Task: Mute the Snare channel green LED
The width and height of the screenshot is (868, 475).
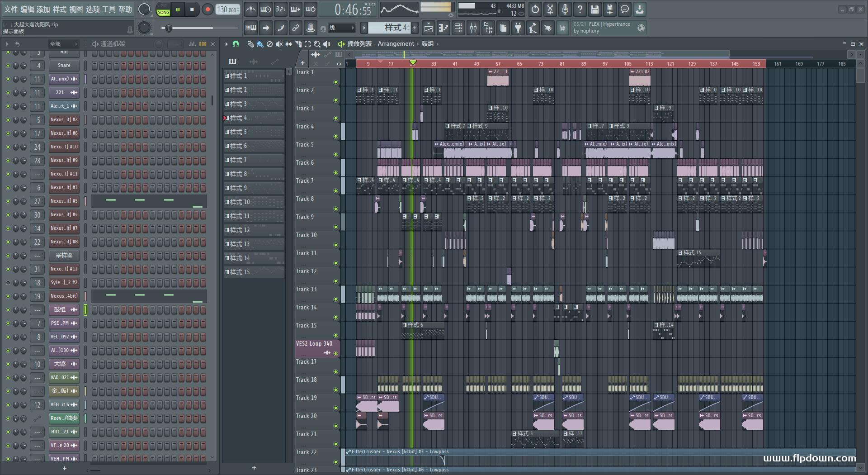Action: click(8, 66)
